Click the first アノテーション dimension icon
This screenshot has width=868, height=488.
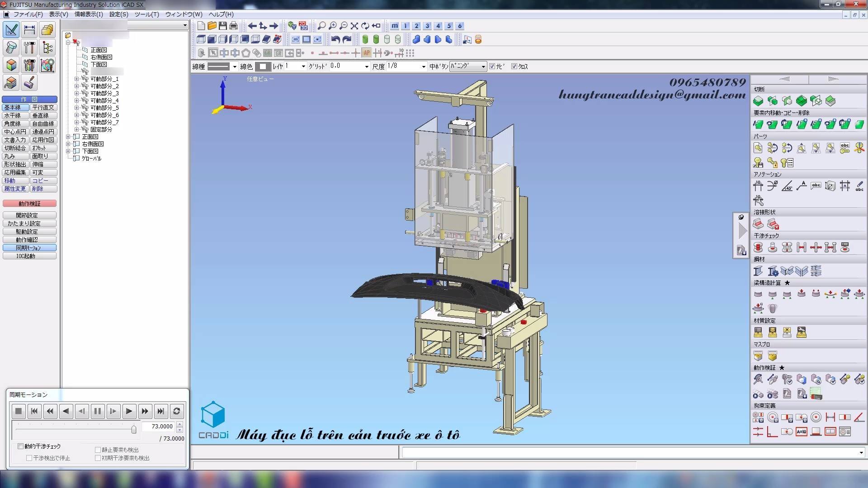(758, 186)
